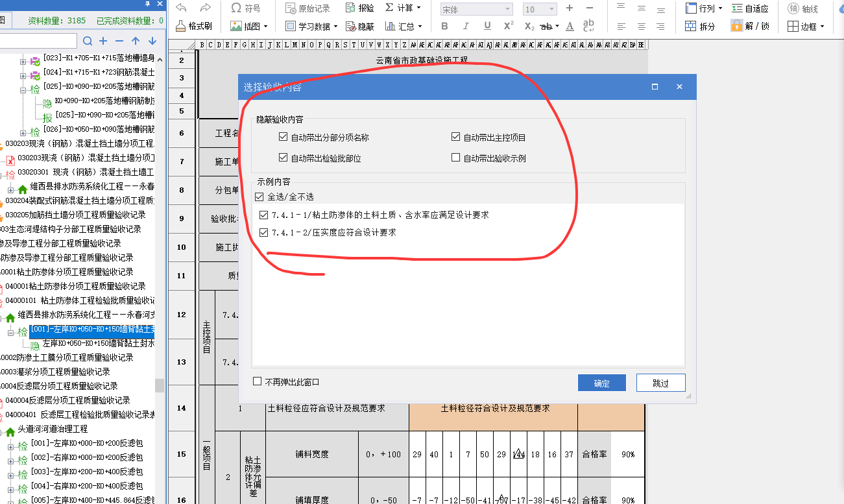Click the tree panel vertical scrollbar thumb

(x=160, y=385)
